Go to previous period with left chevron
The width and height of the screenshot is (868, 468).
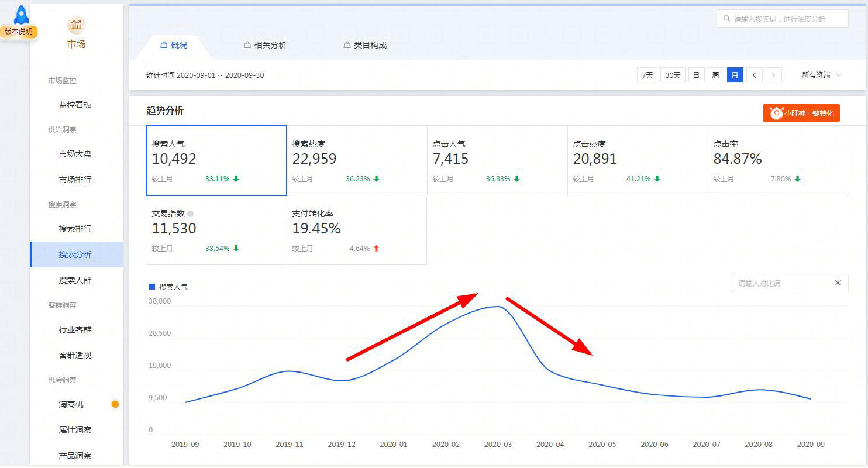755,75
